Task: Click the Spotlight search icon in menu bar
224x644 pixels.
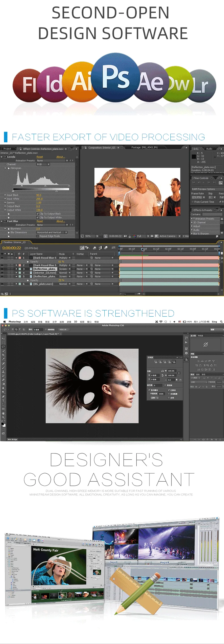Action: click(221, 322)
